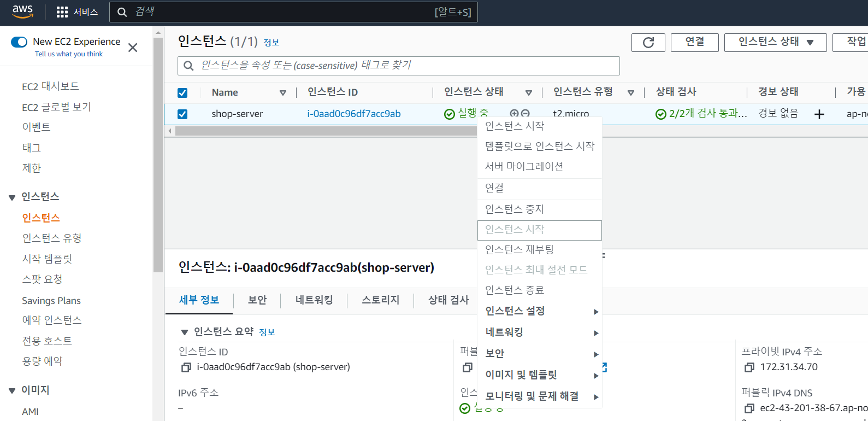Close the New EC2 Experience banner
Image resolution: width=868 pixels, height=421 pixels.
pyautogui.click(x=133, y=48)
